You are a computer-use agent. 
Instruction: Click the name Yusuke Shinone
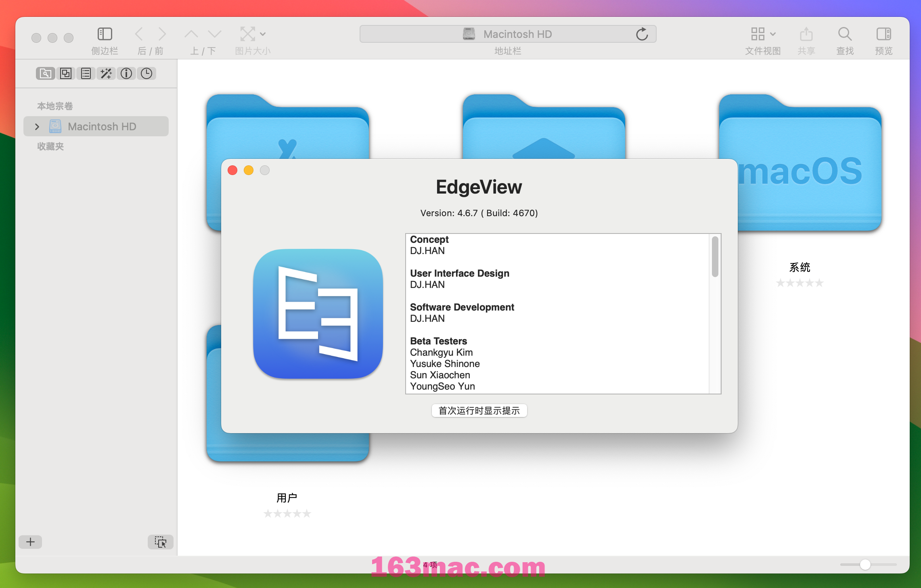pos(445,364)
